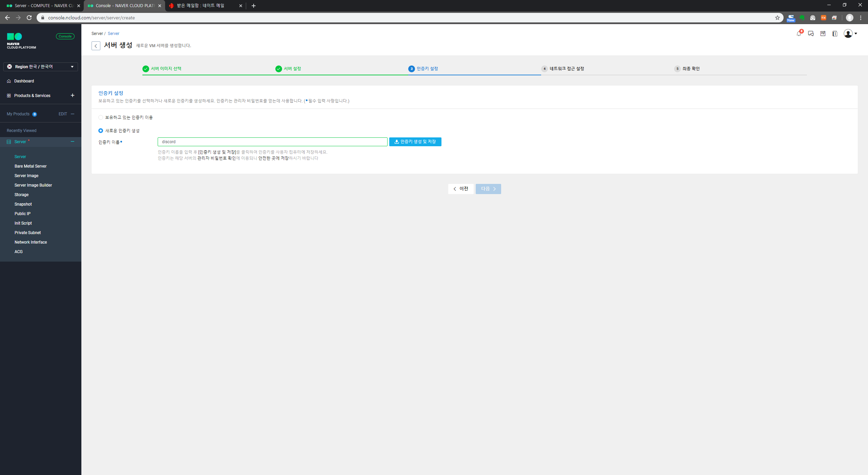Open the chat inquiry icon in header

[811, 34]
